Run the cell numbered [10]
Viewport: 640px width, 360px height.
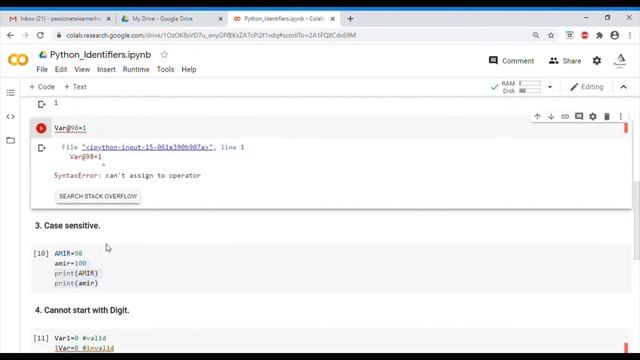click(x=41, y=253)
